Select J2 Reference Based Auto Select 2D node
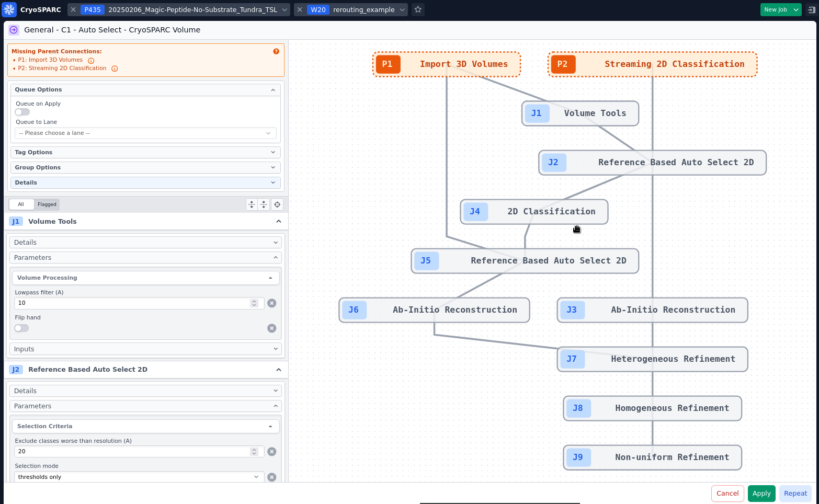The height and width of the screenshot is (504, 819). click(x=653, y=163)
